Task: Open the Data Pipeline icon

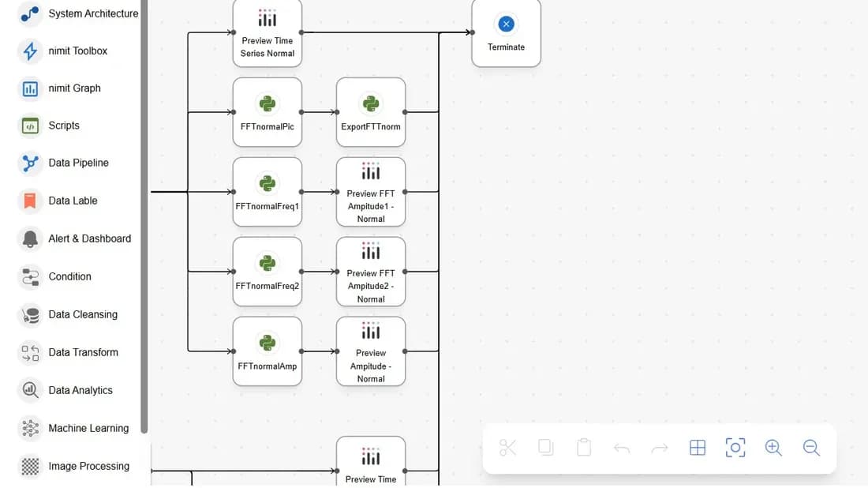Action: click(x=30, y=163)
